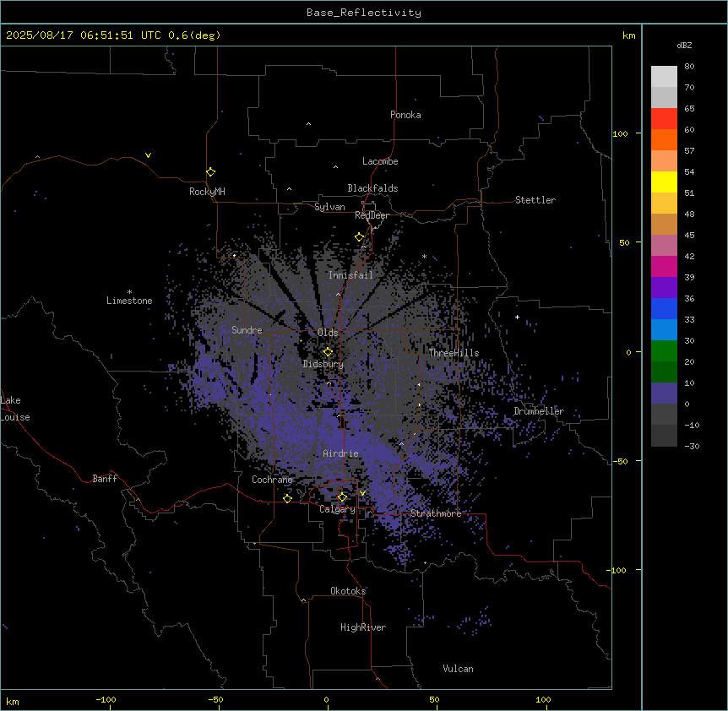Click the Limestone label

pos(129,301)
